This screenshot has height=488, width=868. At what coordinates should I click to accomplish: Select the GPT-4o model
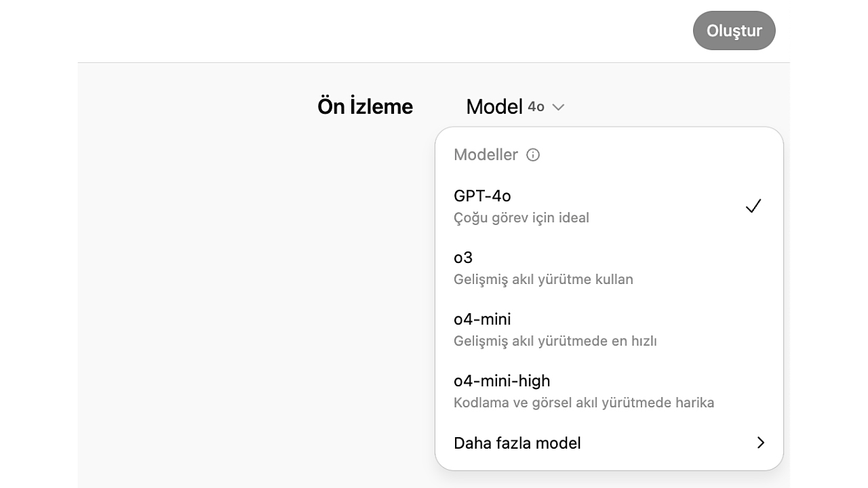click(609, 206)
